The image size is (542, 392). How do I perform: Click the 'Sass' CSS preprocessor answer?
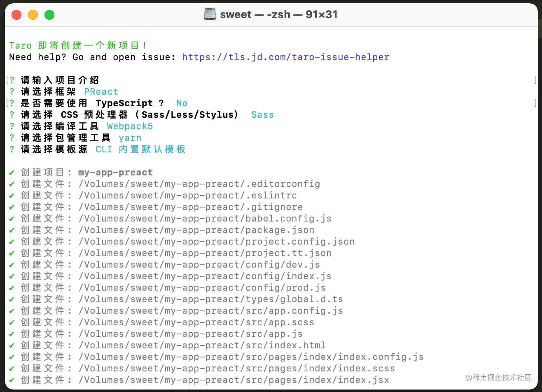262,115
